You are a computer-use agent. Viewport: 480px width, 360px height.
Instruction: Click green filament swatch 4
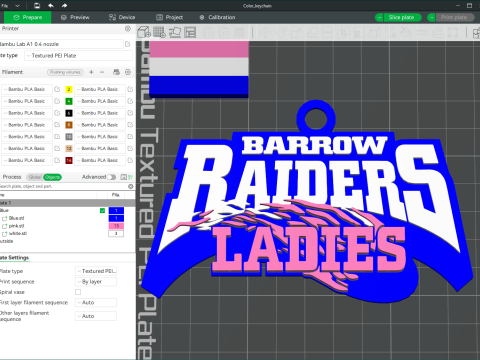point(69,101)
